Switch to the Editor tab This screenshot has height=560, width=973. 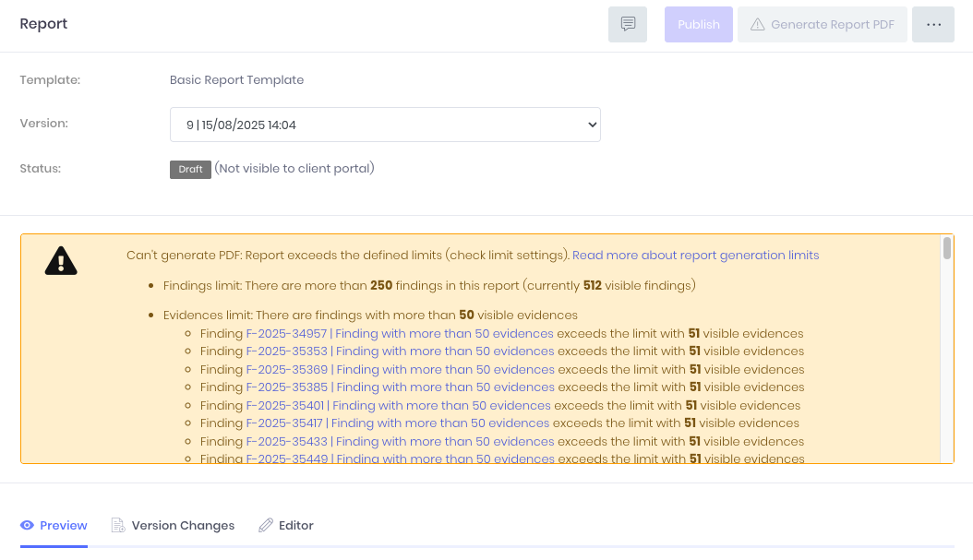coord(295,525)
